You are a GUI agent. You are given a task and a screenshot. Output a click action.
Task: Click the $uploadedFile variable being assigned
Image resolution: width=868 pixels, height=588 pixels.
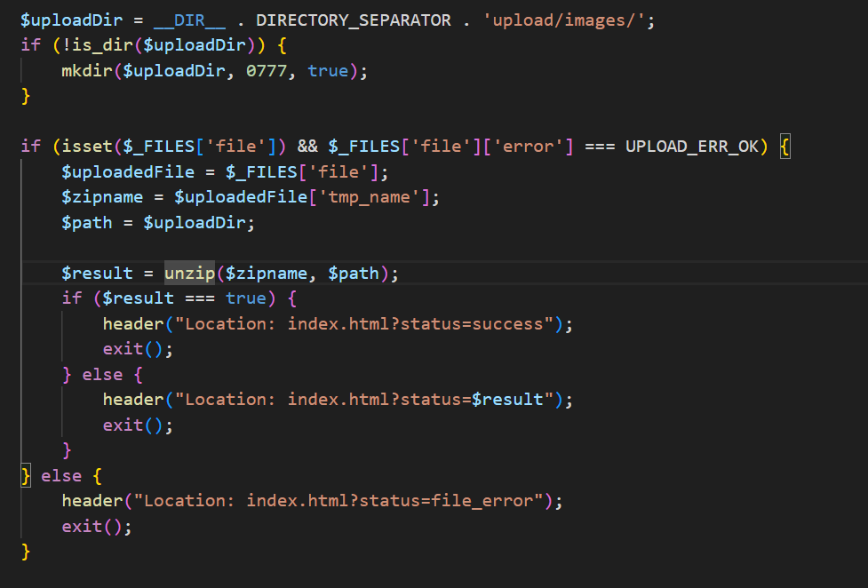128,171
